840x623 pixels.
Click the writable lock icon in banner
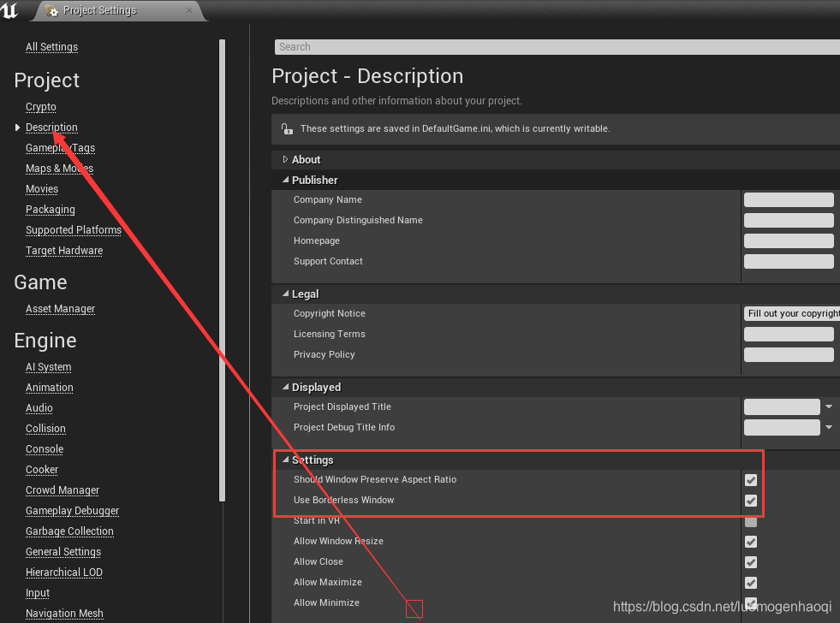tap(287, 128)
